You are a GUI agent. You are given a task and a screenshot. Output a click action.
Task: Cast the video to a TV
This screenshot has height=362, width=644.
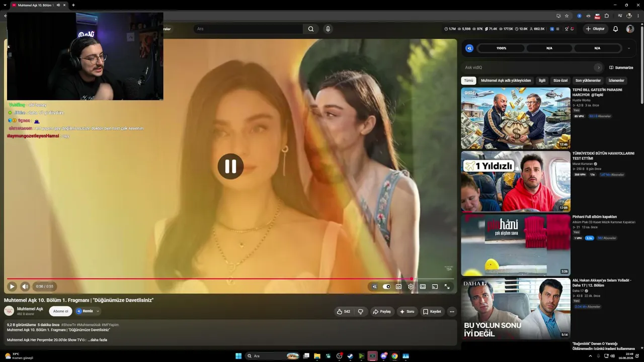pyautogui.click(x=435, y=287)
